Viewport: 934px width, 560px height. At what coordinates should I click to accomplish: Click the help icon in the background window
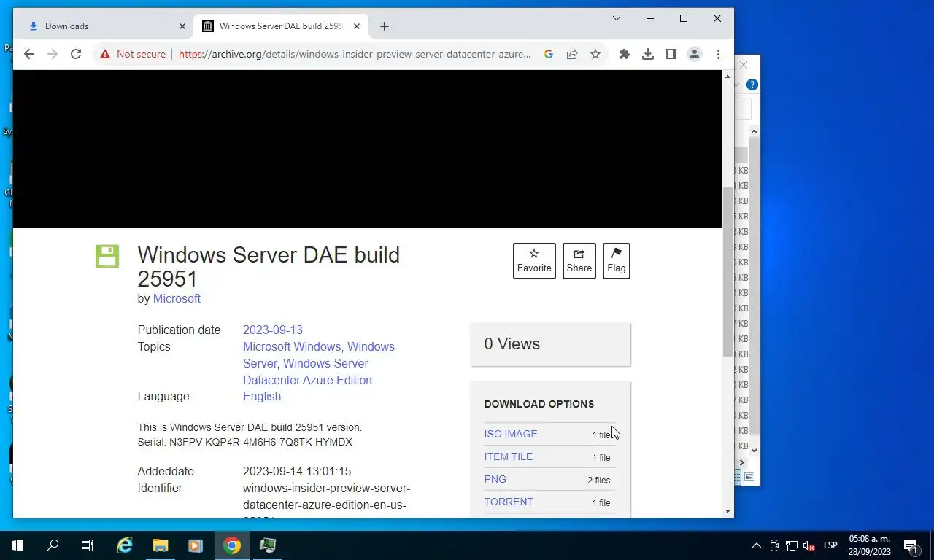click(752, 85)
